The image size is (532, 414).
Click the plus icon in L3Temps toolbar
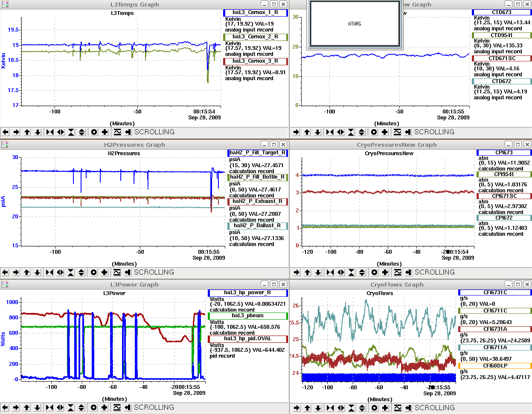(105, 132)
